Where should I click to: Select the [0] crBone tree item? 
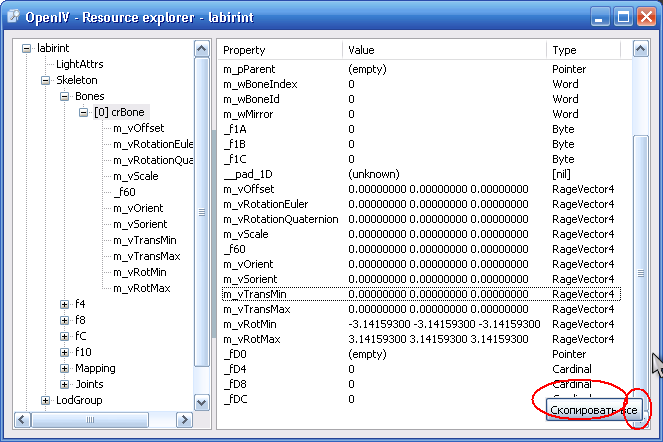[x=119, y=112]
